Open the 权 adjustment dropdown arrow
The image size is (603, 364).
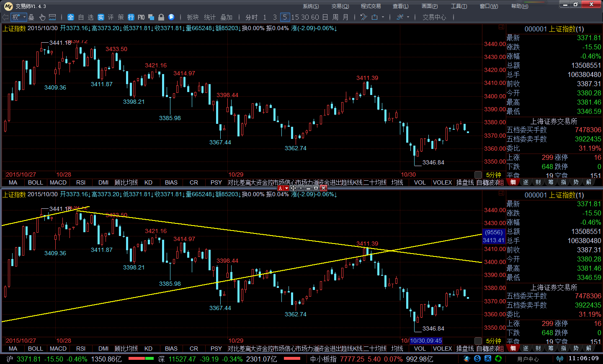pos(24,17)
